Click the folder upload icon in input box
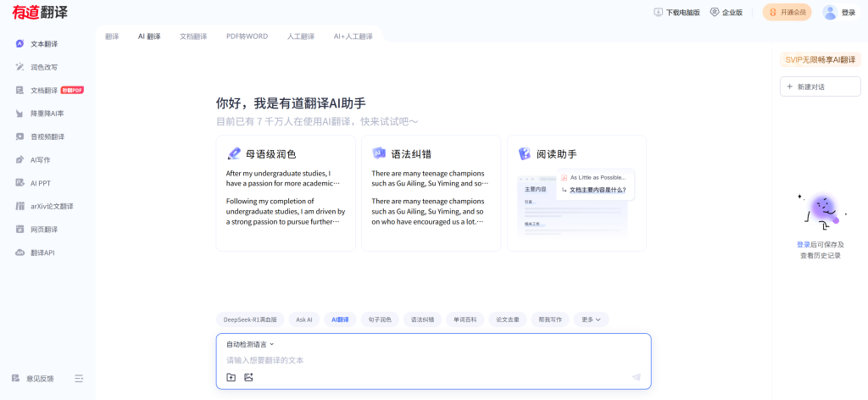This screenshot has height=400, width=868. pos(231,377)
